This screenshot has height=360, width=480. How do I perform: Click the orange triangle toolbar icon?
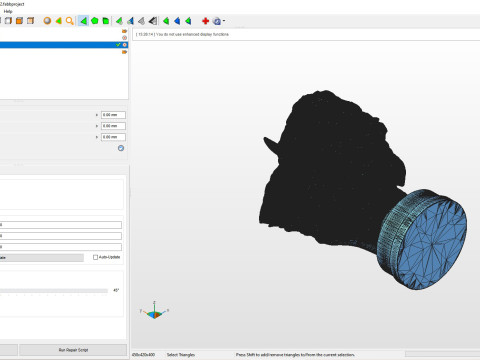(x=58, y=21)
